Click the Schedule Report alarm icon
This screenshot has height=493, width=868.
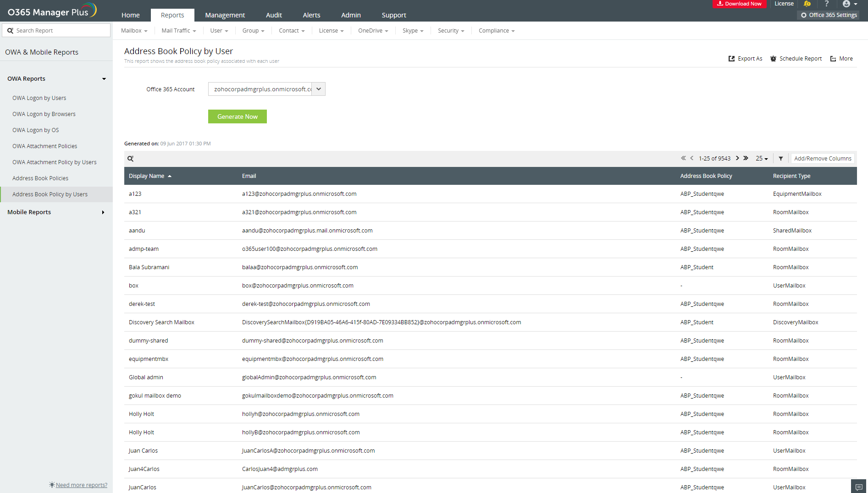click(x=774, y=58)
